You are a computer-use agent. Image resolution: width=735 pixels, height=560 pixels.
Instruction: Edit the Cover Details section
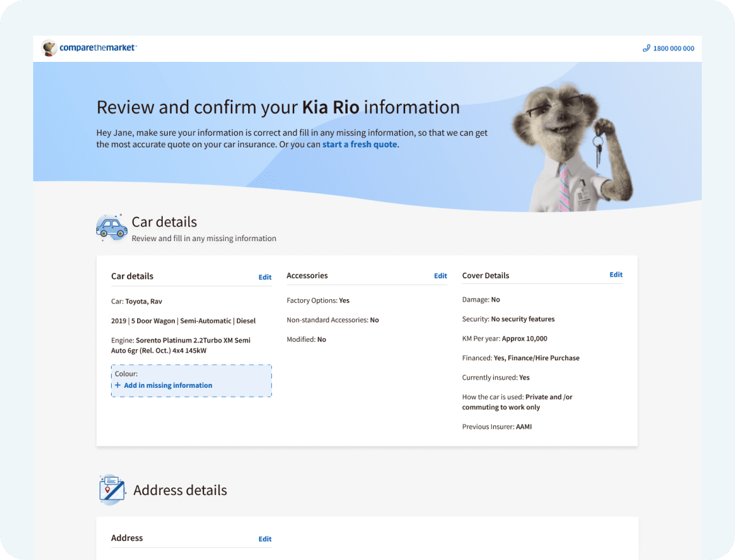tap(616, 275)
